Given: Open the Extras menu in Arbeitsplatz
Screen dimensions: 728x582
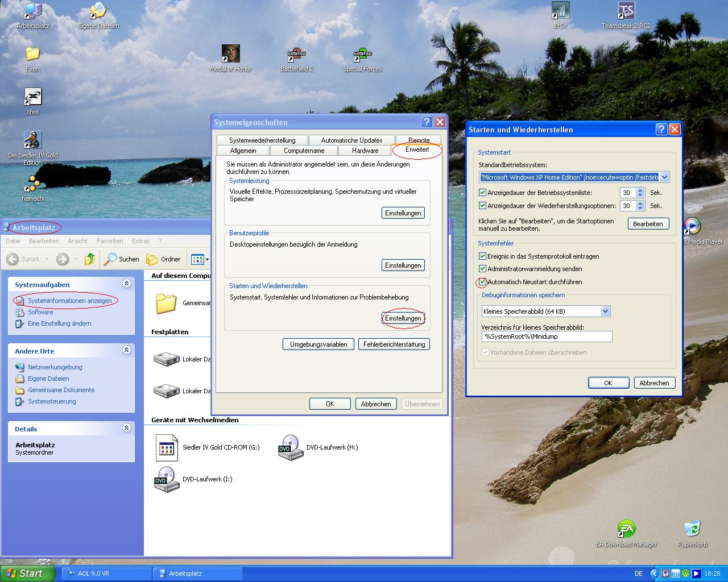Looking at the screenshot, I should (140, 241).
